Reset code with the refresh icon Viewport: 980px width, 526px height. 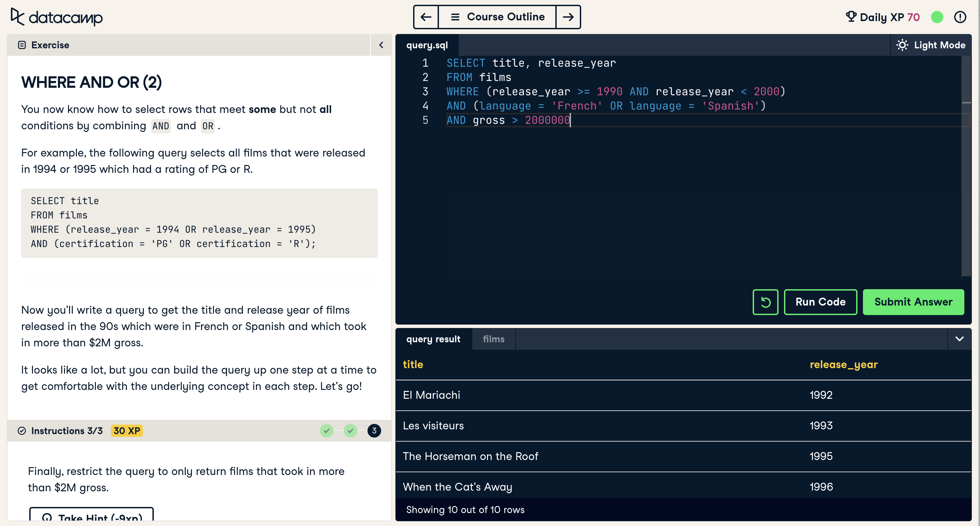pyautogui.click(x=765, y=302)
